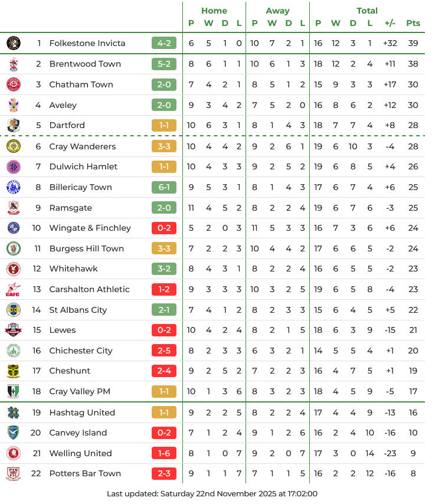This screenshot has width=432, height=504.
Task: Click the Dartford club crest
Action: click(x=14, y=125)
